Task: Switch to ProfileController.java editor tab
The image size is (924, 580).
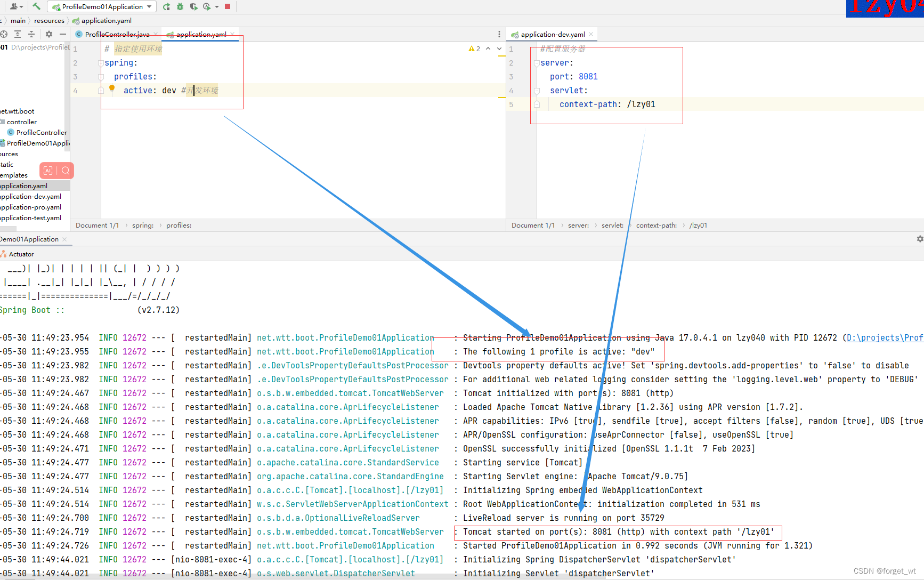Action: 117,34
